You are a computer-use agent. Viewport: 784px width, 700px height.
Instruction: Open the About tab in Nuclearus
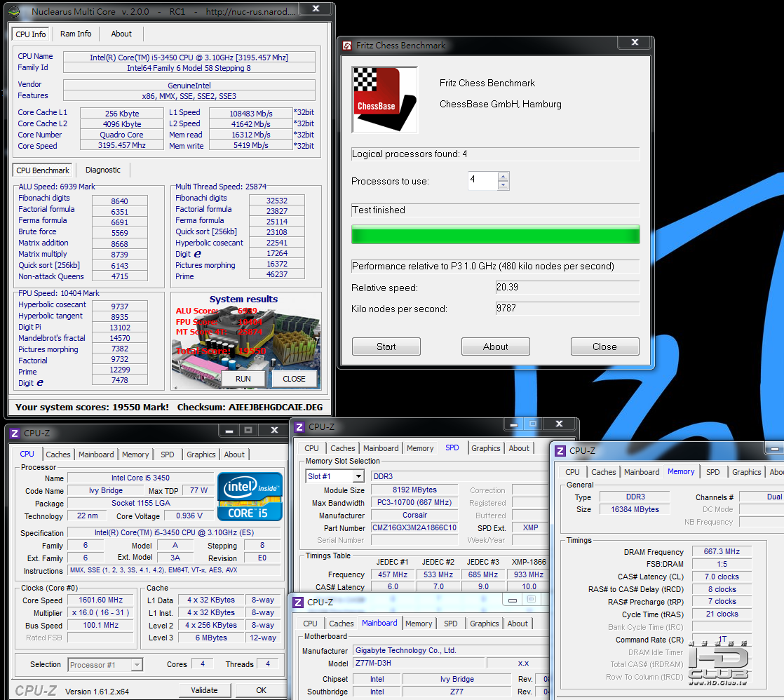(x=121, y=34)
